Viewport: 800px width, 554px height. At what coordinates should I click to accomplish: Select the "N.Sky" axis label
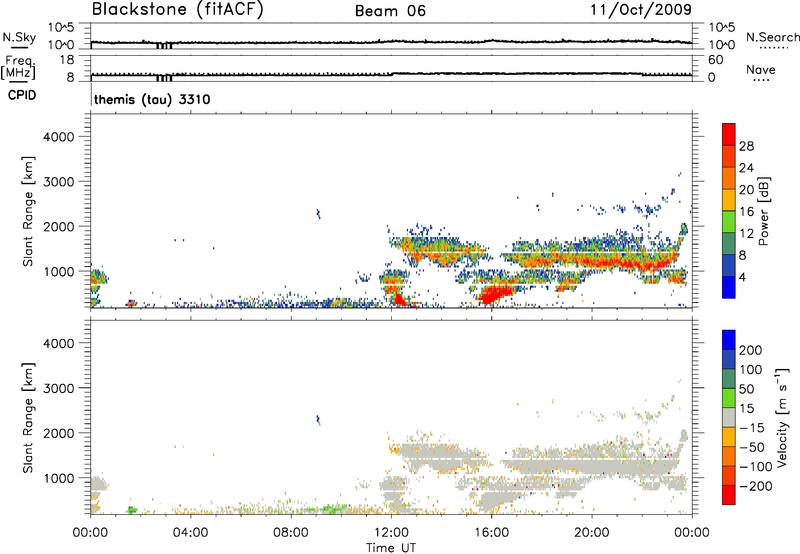pos(19,37)
